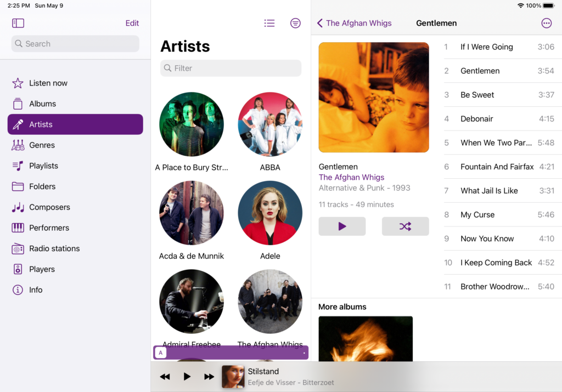This screenshot has height=392, width=562.
Task: Select Artists in the sidebar
Action: click(x=75, y=124)
